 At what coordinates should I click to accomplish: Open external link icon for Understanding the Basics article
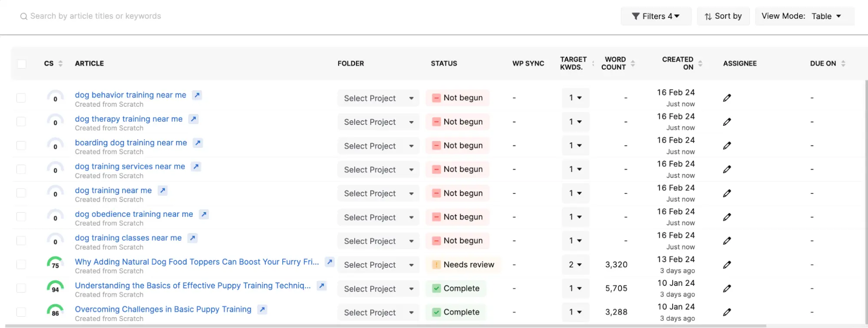pyautogui.click(x=322, y=285)
